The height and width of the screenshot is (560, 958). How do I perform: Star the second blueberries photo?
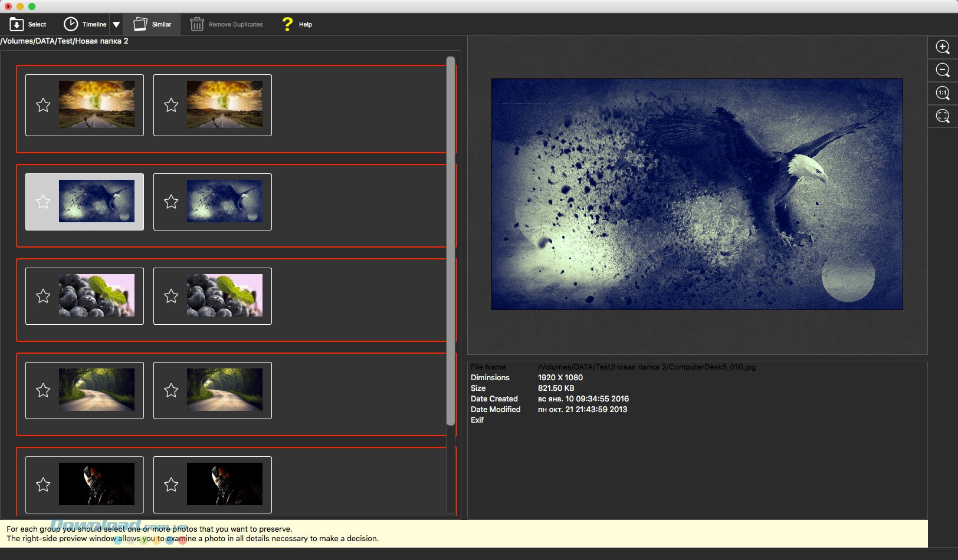tap(171, 297)
